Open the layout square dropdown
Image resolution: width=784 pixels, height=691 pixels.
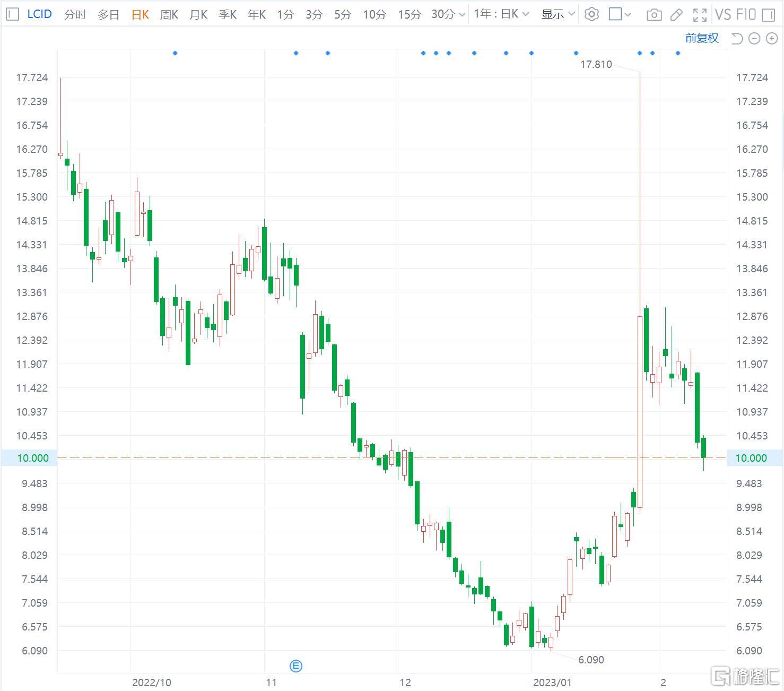coord(620,14)
